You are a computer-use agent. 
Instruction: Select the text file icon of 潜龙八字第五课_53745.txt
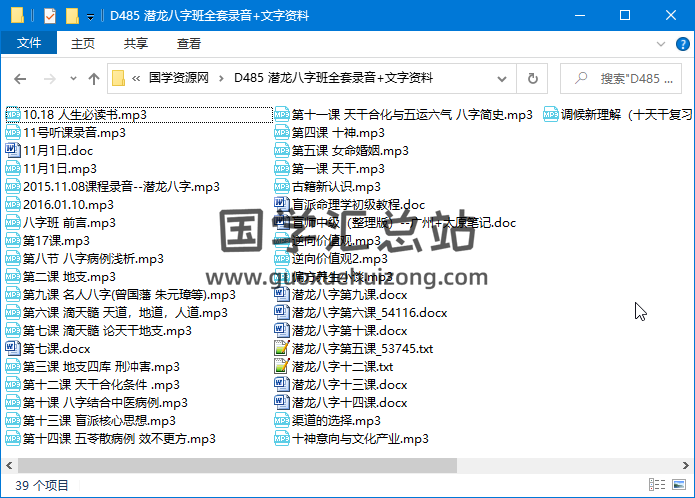pos(282,348)
